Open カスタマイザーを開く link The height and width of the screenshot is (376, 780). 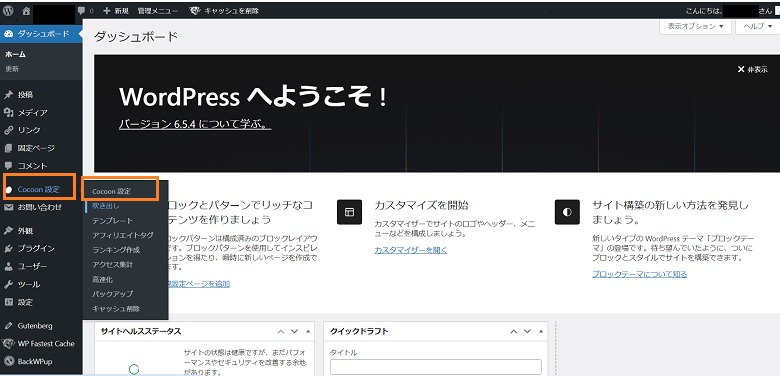pyautogui.click(x=411, y=250)
